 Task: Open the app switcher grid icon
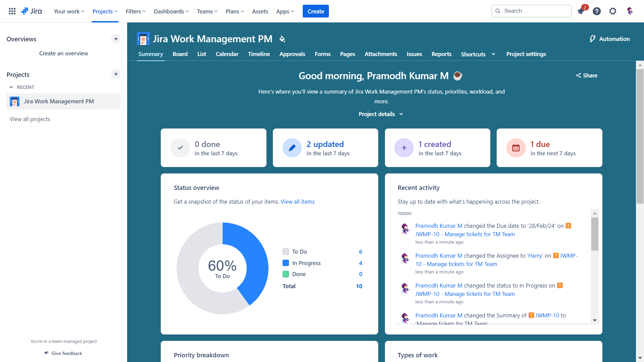12,11
